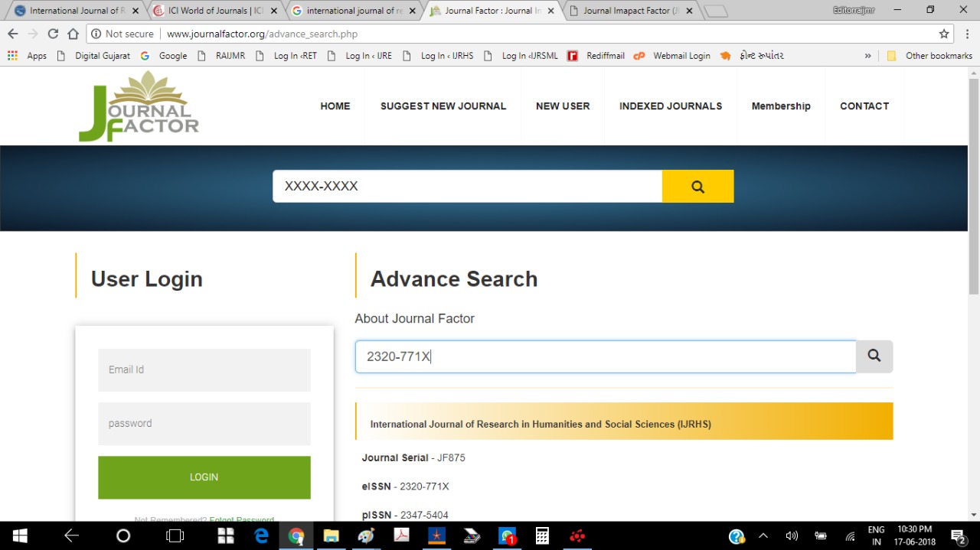Open the Apps grid in bookmarks bar
Screen dimensions: 980x550
pyautogui.click(x=28, y=56)
